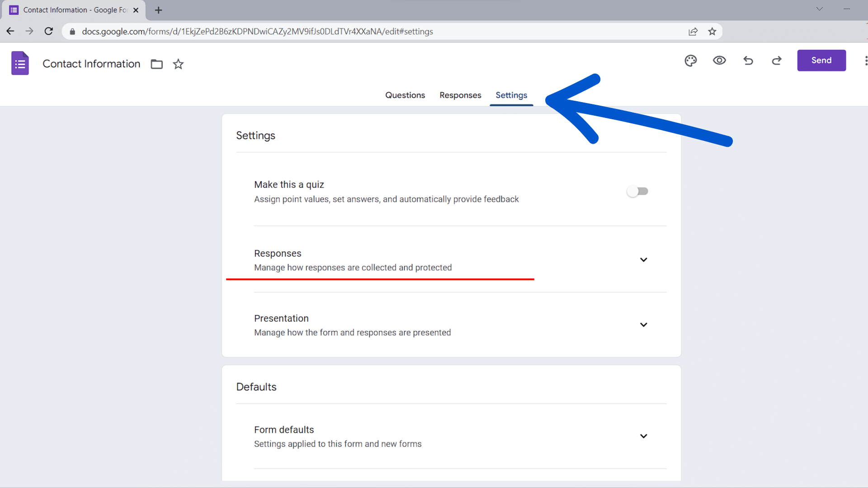Open a new browser tab
The image size is (868, 488).
tap(158, 10)
